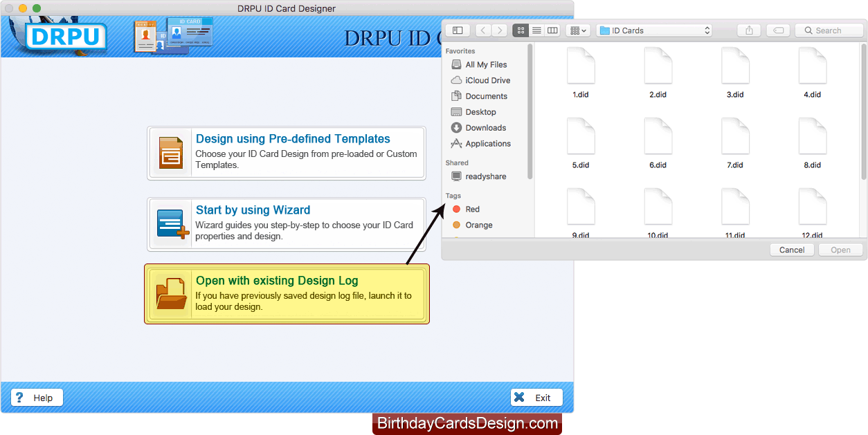Select the file 3.did
Image resolution: width=868 pixels, height=435 pixels.
click(x=735, y=73)
